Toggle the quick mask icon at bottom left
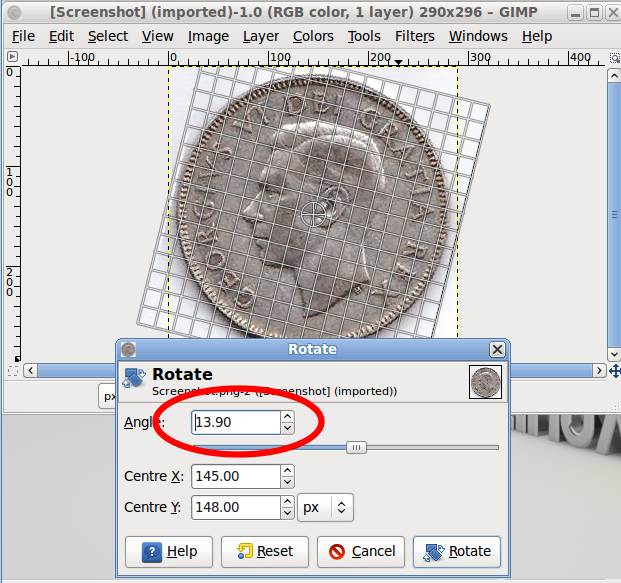The image size is (621, 583). (13, 371)
